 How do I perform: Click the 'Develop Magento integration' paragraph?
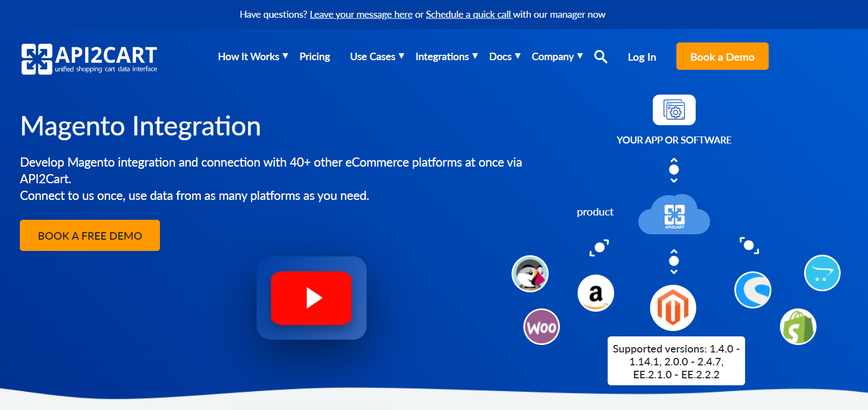coord(271,170)
